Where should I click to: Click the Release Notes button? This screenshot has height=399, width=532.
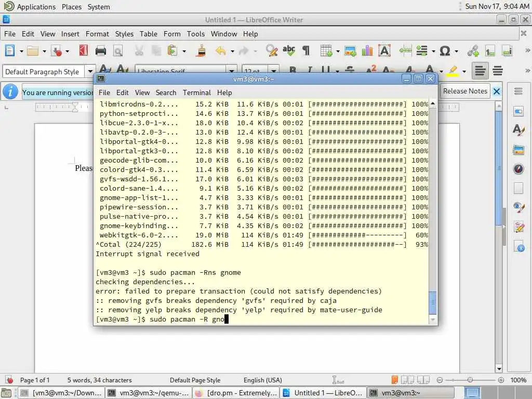click(465, 91)
